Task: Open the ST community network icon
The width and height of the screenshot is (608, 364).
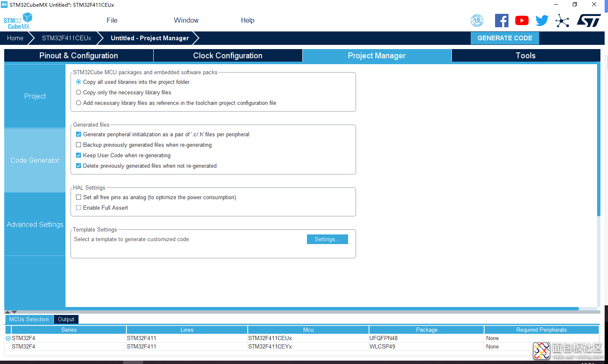Action: (562, 21)
